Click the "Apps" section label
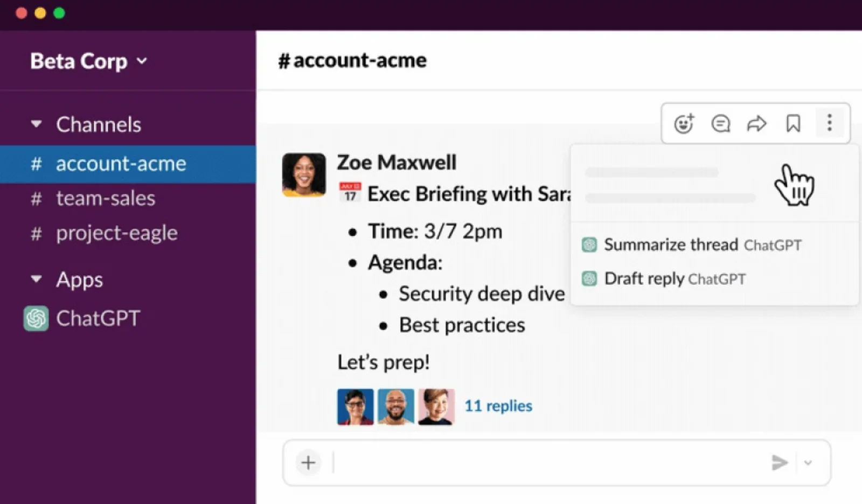The image size is (862, 504). tap(80, 279)
